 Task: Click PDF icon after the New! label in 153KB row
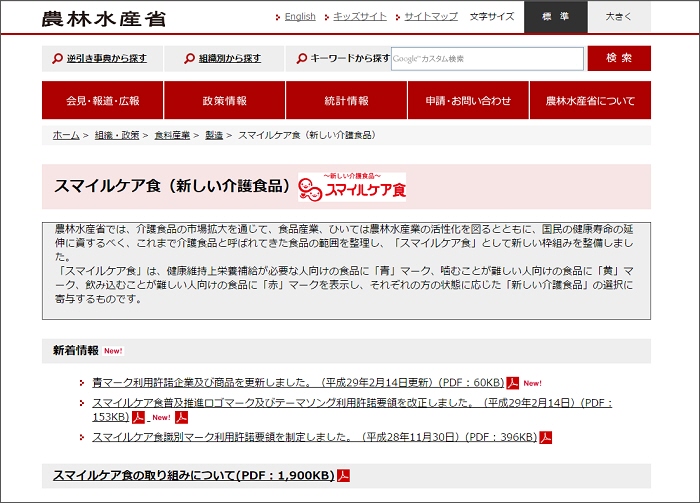(181, 417)
